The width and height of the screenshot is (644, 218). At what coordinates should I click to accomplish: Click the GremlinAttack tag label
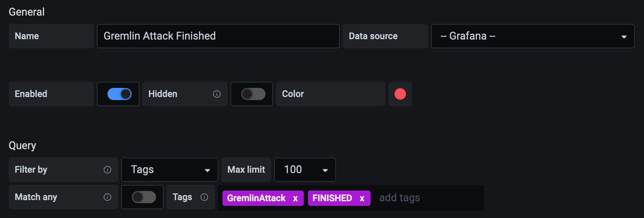256,198
